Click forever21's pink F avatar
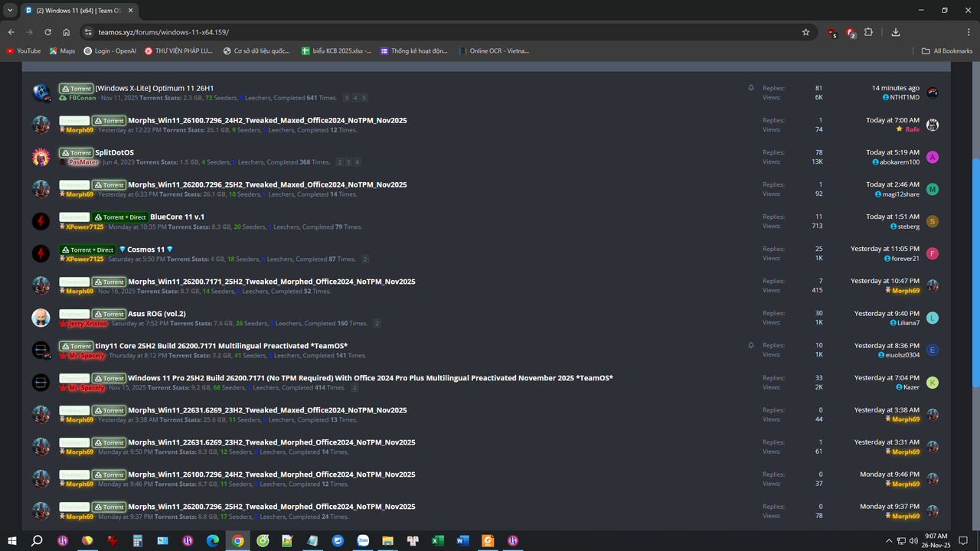The image size is (980, 551). coord(933,253)
